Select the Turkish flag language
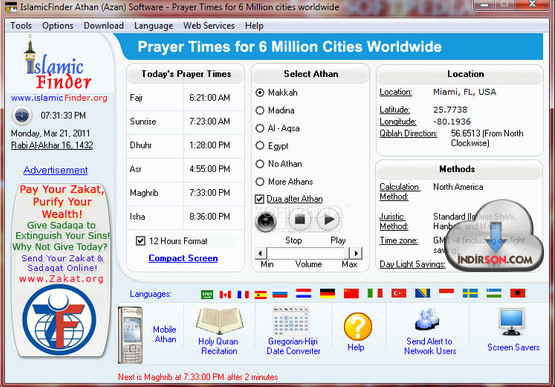This screenshot has height=387, width=555. [399, 293]
